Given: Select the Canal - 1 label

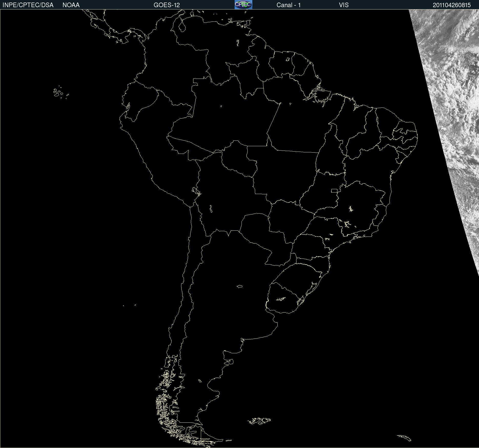Looking at the screenshot, I should point(289,5).
